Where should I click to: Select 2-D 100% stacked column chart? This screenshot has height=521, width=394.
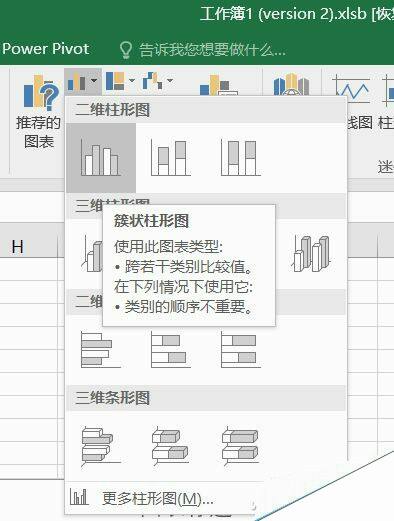[x=241, y=158]
